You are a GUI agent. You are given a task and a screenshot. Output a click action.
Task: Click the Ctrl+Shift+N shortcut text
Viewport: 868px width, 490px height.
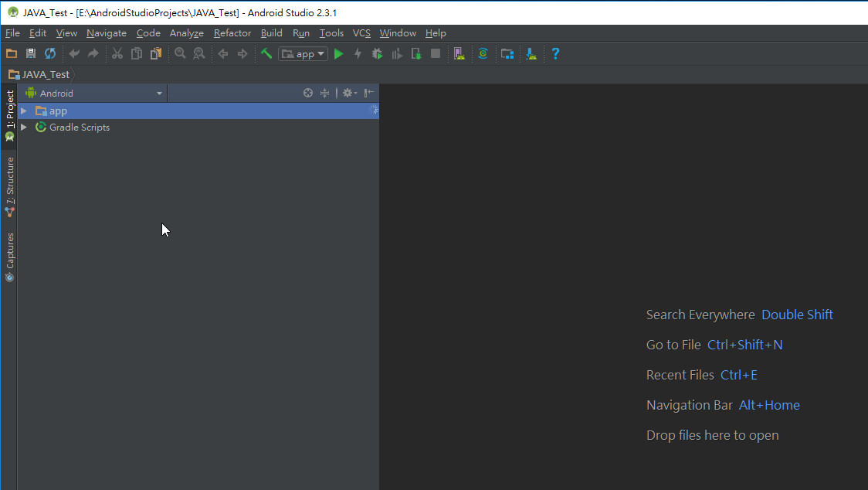745,345
